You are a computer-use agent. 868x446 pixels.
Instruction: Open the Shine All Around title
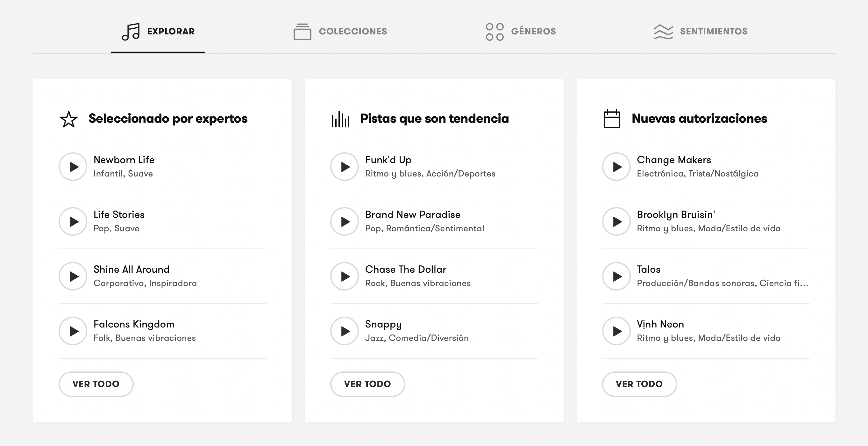pos(132,270)
